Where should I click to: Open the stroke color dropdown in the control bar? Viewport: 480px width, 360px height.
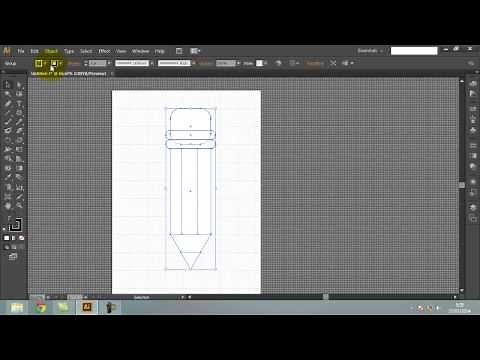pyautogui.click(x=60, y=63)
